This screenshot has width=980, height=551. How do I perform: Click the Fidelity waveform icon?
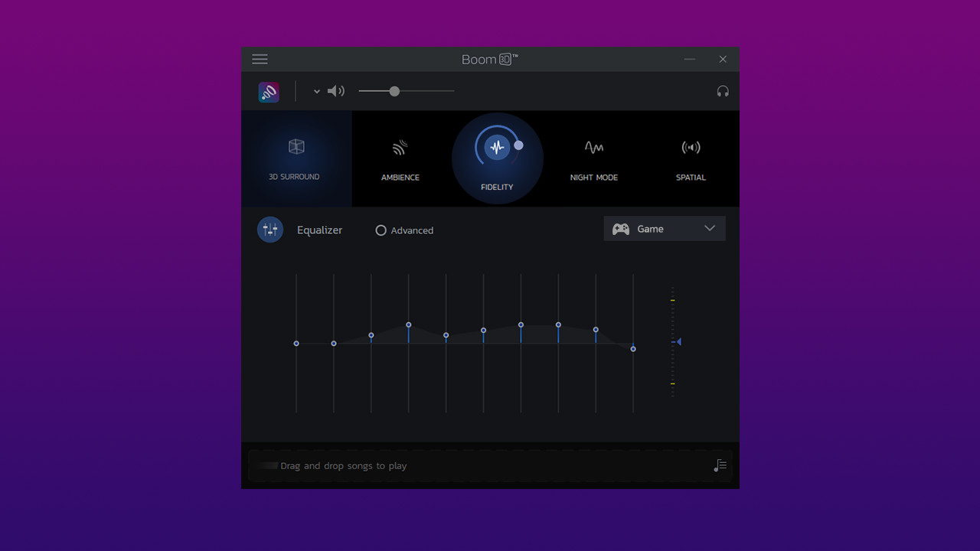(497, 148)
